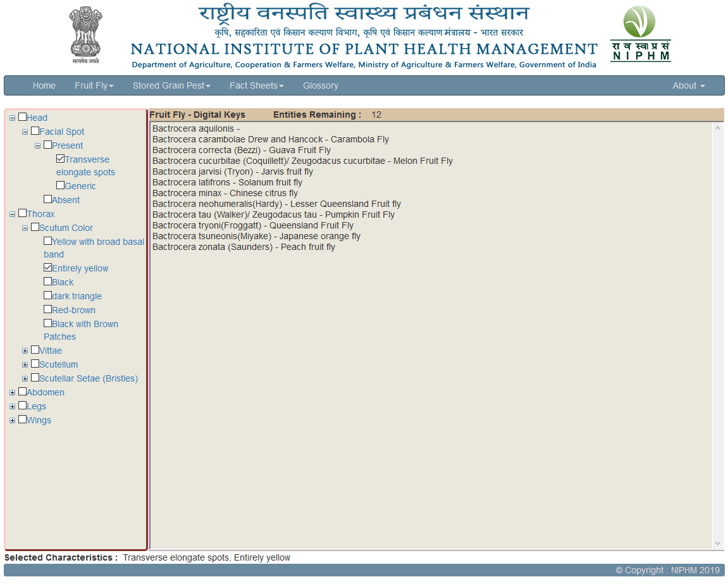Tick the Absent facial spot checkbox
Screen dimensions: 728x584
coord(48,199)
